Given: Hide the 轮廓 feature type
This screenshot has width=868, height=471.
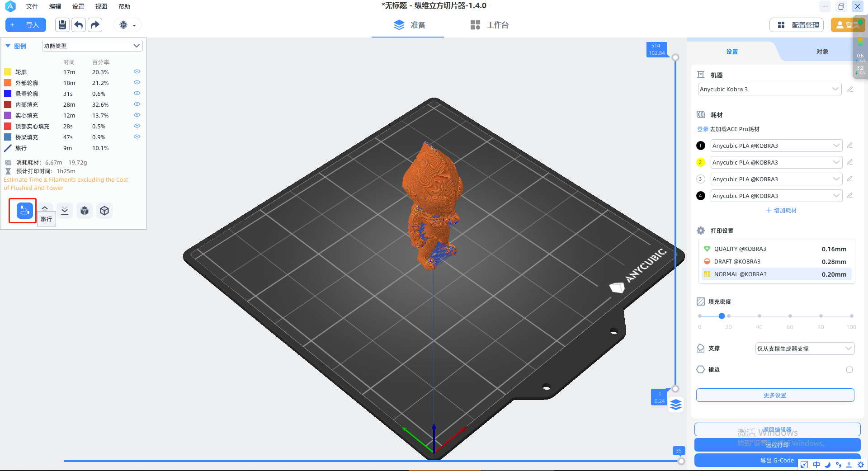Looking at the screenshot, I should click(x=137, y=72).
